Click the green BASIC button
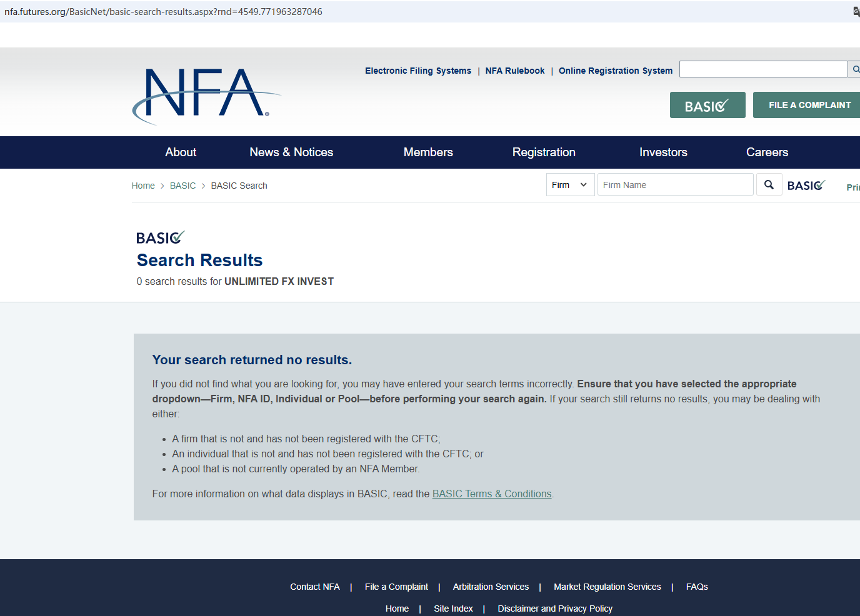This screenshot has height=616, width=860. [707, 105]
